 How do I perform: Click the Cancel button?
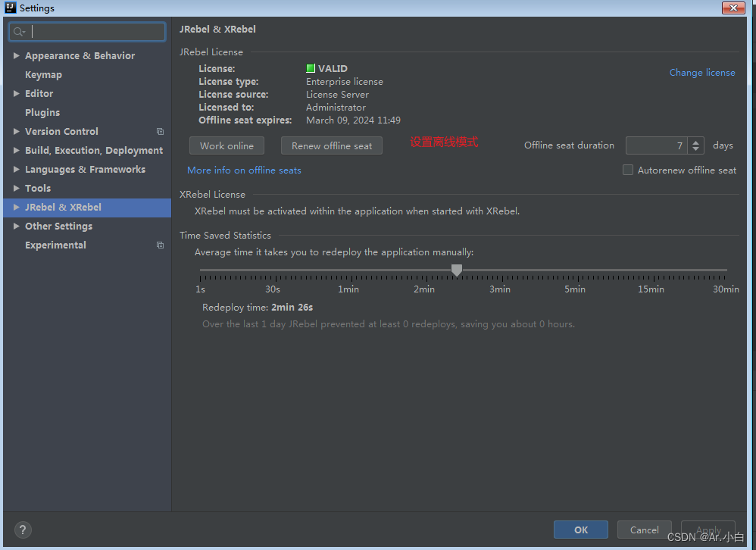pos(644,530)
